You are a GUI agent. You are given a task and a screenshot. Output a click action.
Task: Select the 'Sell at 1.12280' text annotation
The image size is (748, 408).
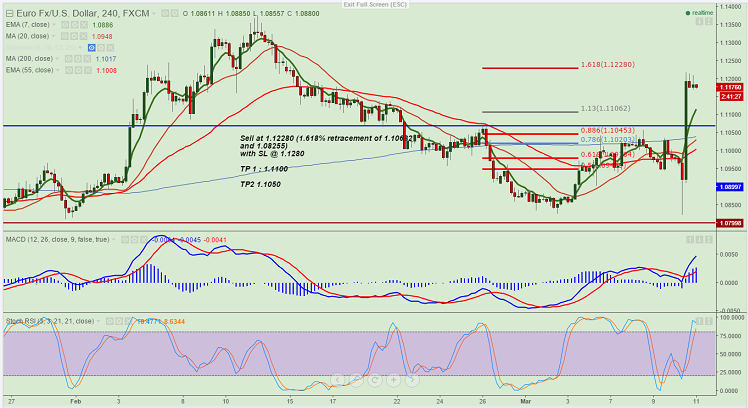[324, 146]
